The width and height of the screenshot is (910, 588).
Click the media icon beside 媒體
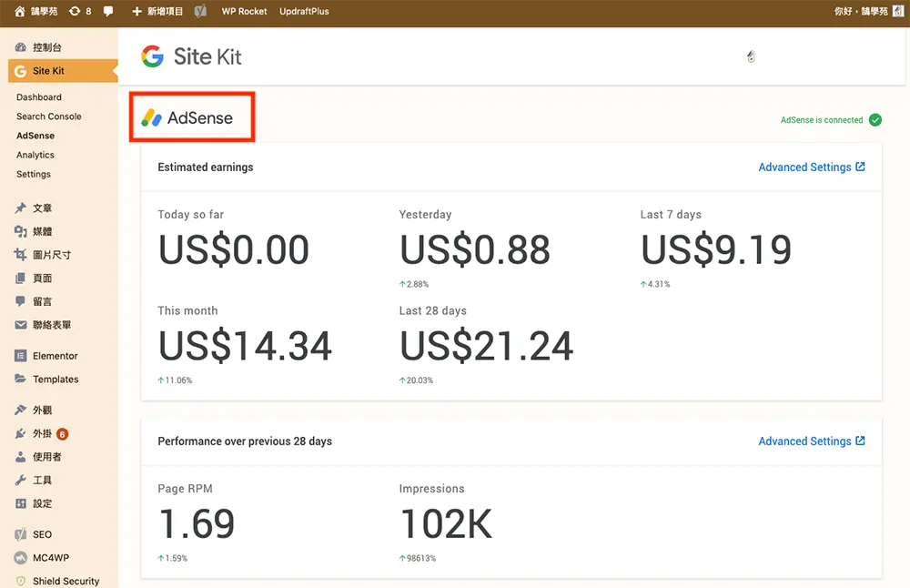20,231
